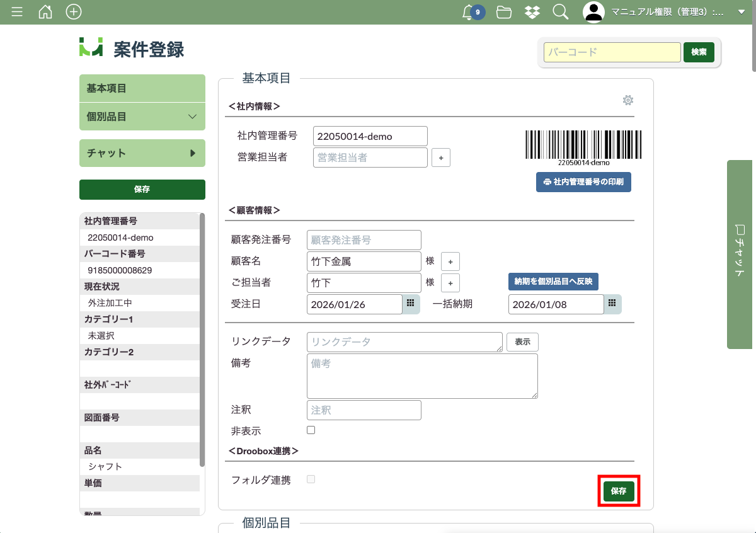This screenshot has height=533, width=756.
Task: Toggle the フォルダ連携 checkbox
Action: pyautogui.click(x=311, y=479)
